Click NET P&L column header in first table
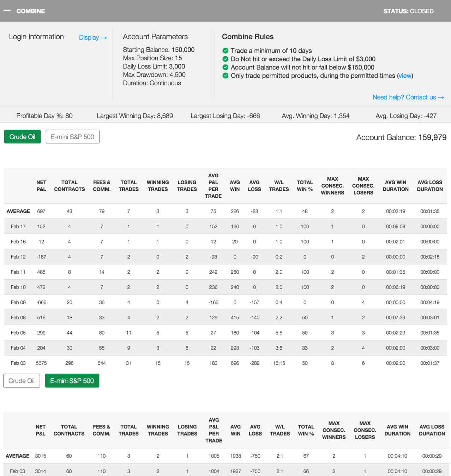Screen dimensions: 451x476 [41, 186]
